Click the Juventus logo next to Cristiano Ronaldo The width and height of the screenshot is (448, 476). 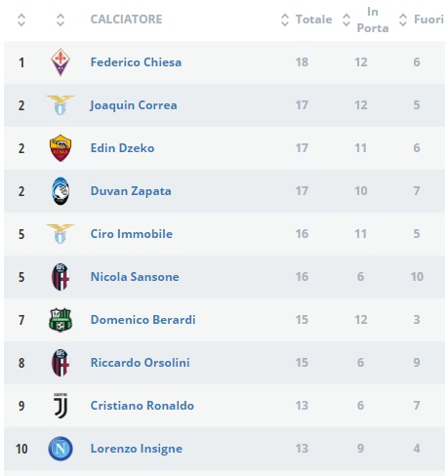61,406
